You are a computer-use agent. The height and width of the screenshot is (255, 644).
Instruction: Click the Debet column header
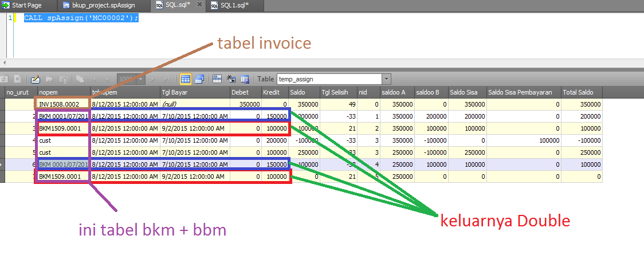(245, 92)
